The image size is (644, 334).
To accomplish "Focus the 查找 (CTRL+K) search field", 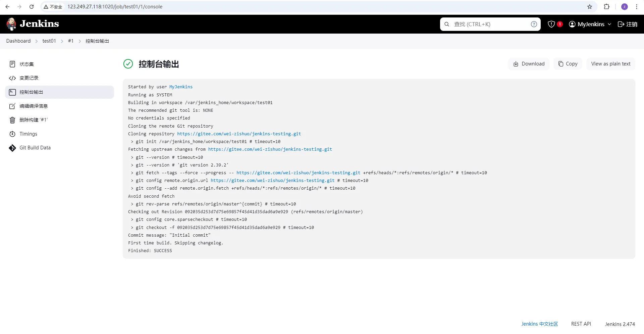I will pos(490,24).
